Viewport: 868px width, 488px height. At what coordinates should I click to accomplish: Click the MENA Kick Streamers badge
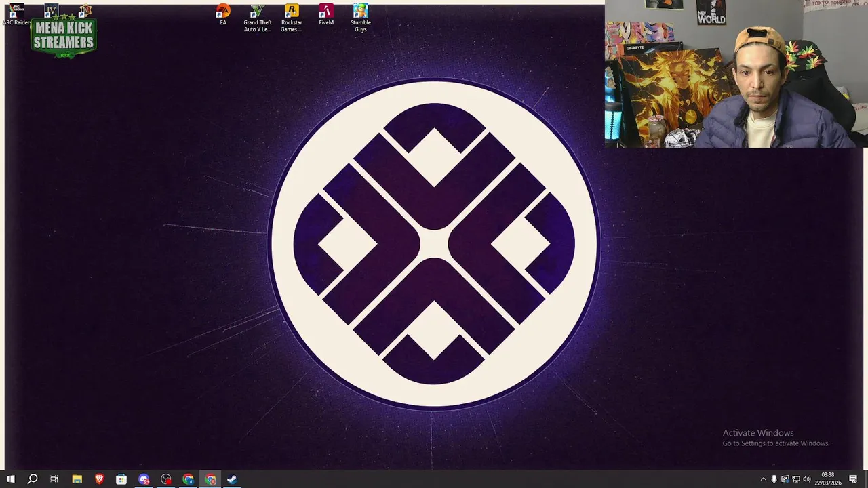coord(64,36)
